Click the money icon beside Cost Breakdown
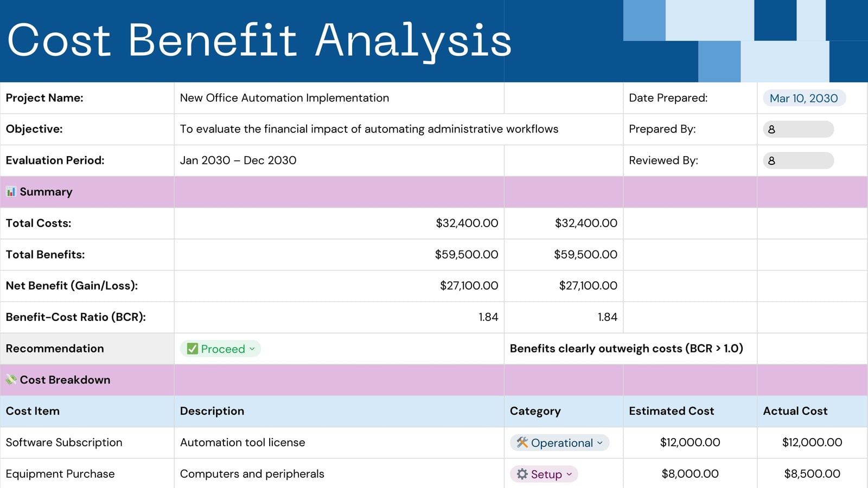This screenshot has width=868, height=488. point(11,380)
